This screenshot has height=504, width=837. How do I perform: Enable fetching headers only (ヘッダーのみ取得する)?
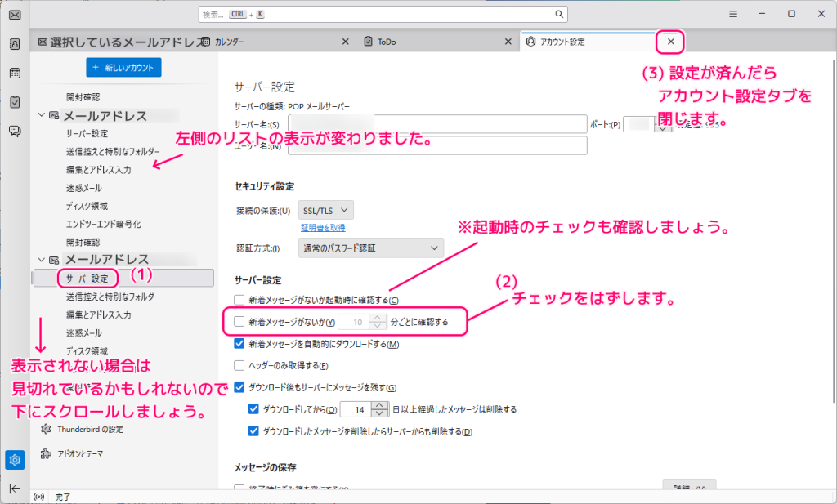(237, 364)
